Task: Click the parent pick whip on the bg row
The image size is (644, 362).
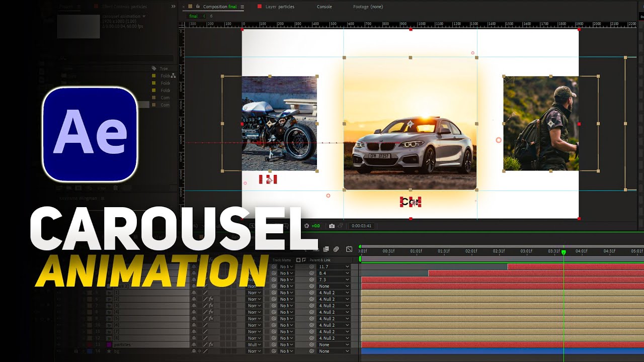Action: click(313, 351)
